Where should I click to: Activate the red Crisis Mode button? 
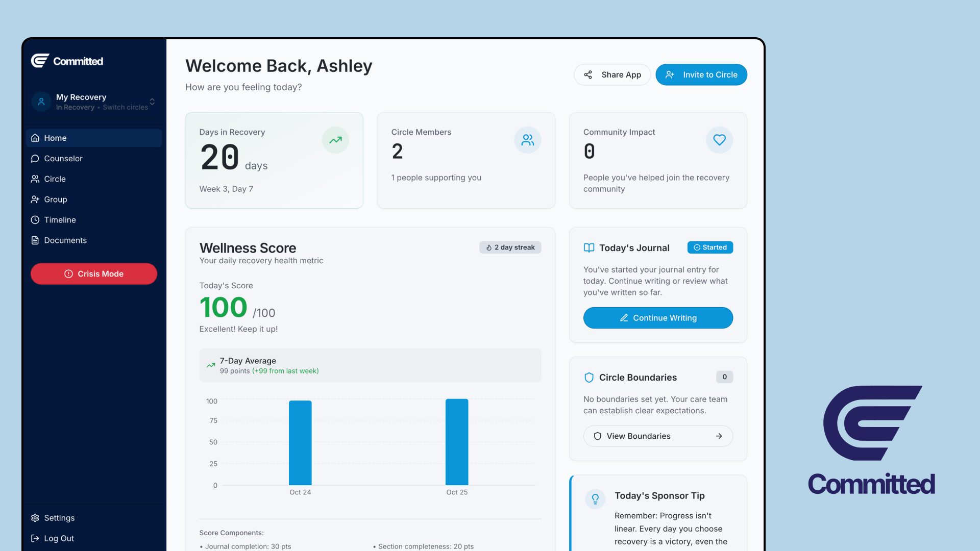pos(94,274)
